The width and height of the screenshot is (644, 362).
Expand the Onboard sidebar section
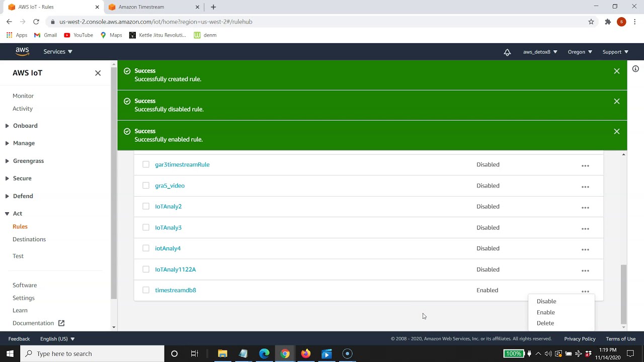point(22,126)
